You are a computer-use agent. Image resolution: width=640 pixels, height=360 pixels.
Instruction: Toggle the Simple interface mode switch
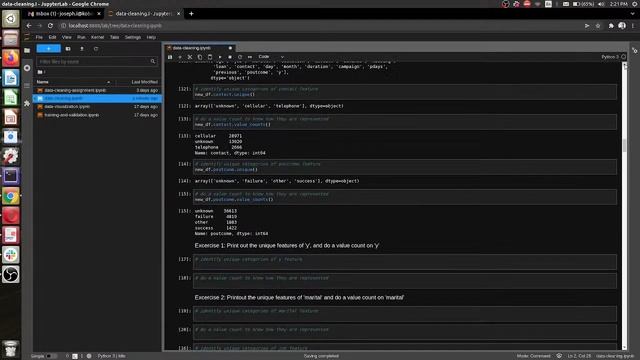point(51,356)
